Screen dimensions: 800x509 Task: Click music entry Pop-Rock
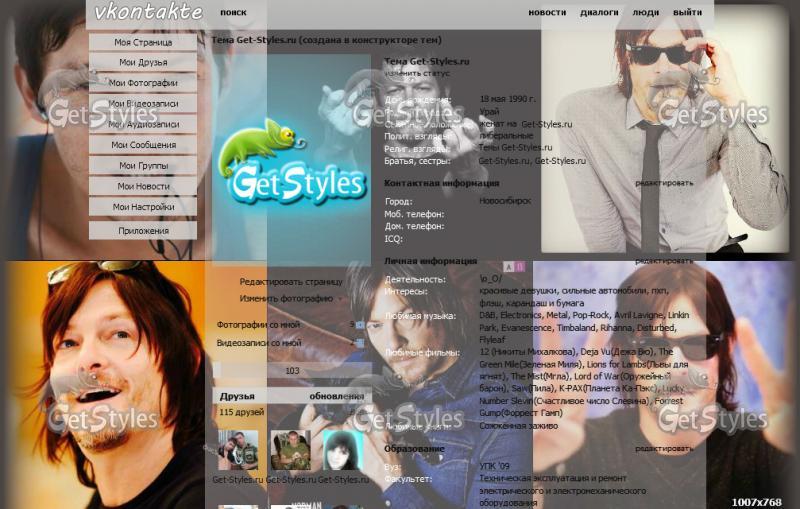pyautogui.click(x=591, y=315)
